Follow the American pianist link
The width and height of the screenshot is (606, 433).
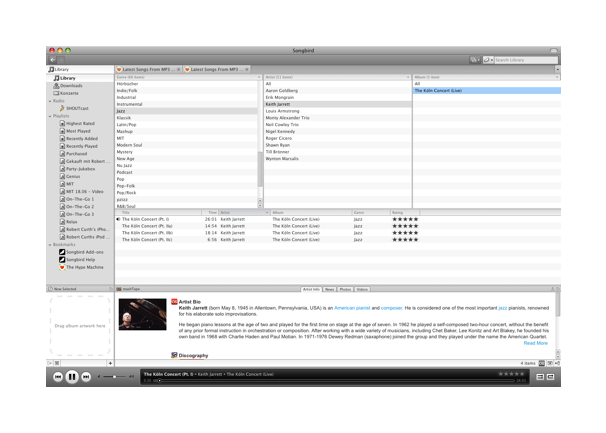(352, 308)
